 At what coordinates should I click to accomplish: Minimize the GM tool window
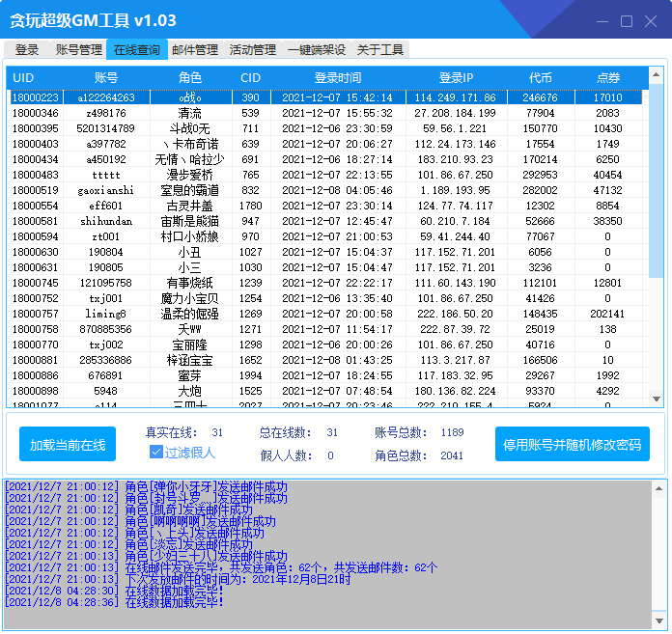click(600, 21)
